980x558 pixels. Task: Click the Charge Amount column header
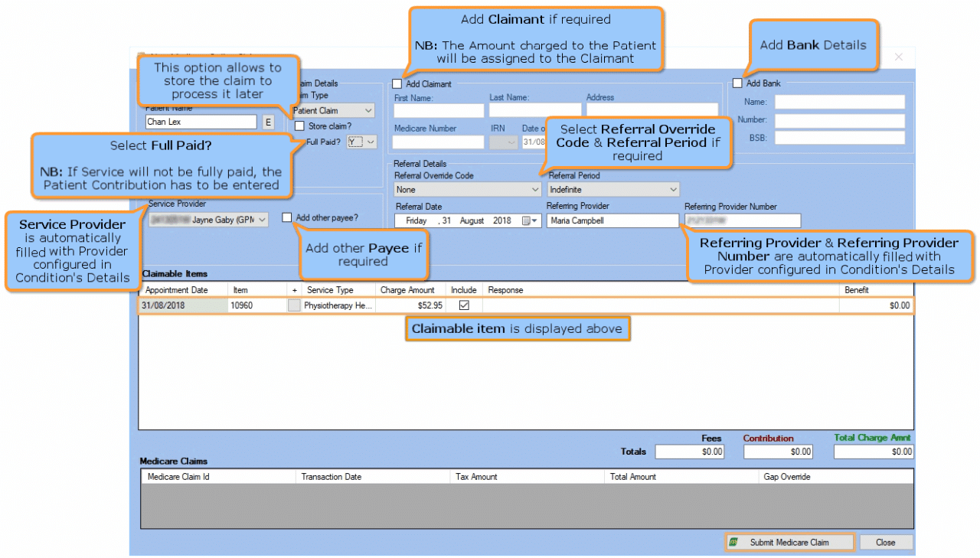click(x=410, y=290)
